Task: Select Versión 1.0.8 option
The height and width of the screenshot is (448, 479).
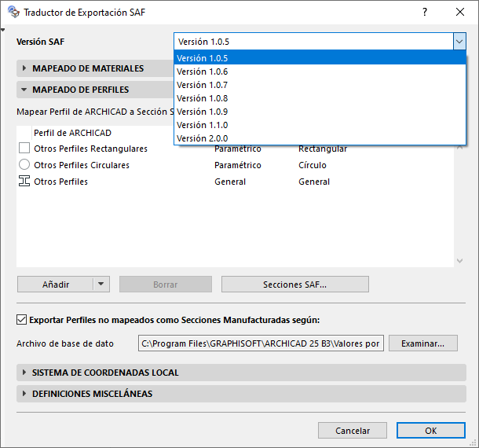Action: click(320, 98)
